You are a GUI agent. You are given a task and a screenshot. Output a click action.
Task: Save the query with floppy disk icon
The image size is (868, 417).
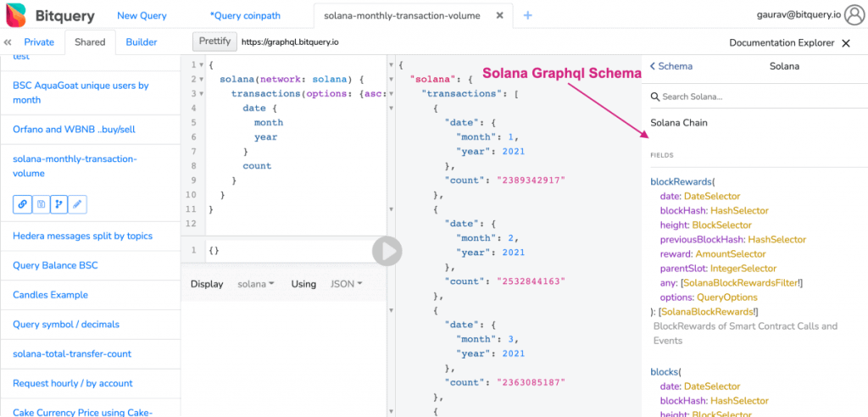pos(41,203)
